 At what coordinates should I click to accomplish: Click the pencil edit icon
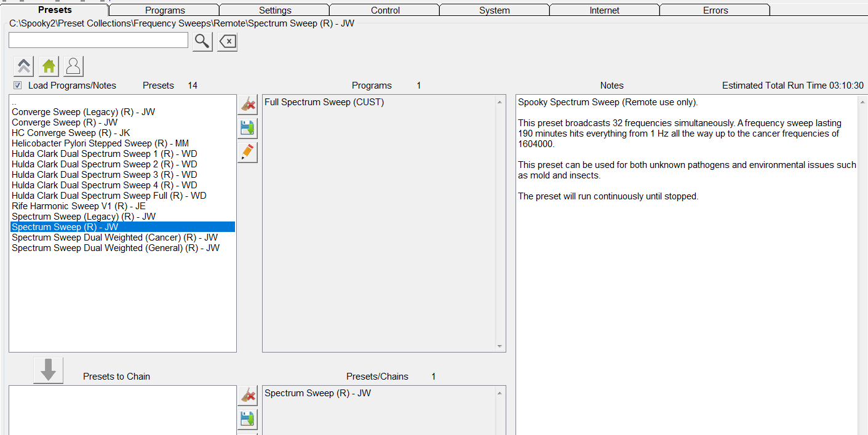point(247,152)
